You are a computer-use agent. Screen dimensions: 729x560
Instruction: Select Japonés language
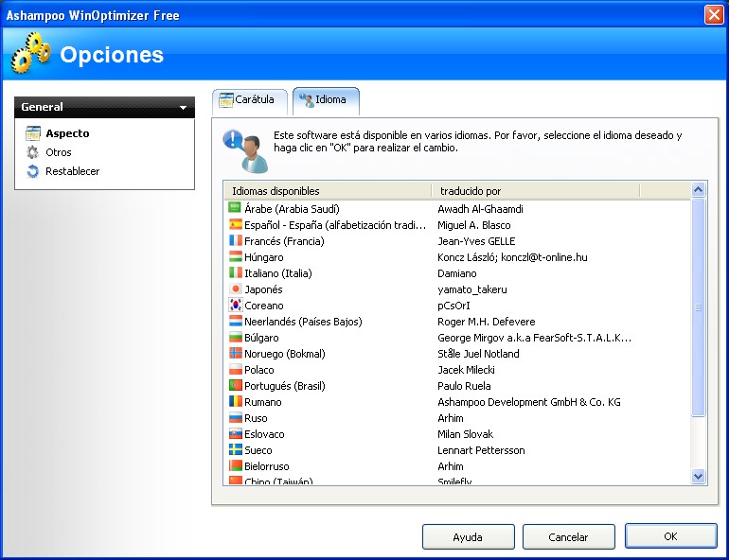[x=263, y=289]
